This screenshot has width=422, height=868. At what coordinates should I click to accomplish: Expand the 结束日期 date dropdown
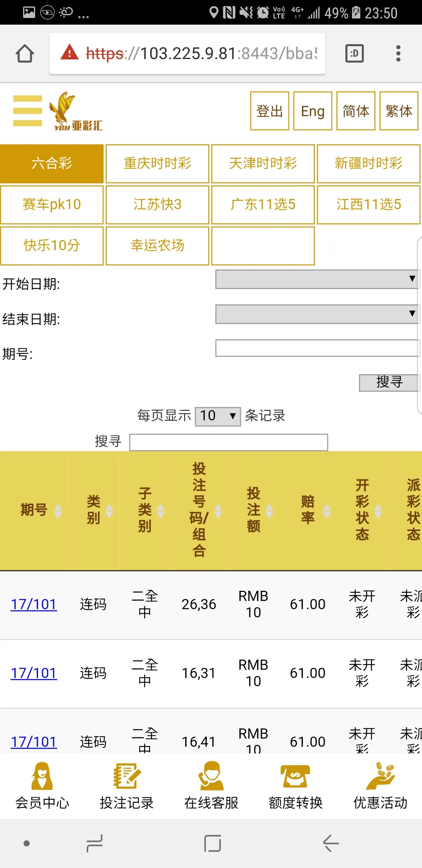317,314
